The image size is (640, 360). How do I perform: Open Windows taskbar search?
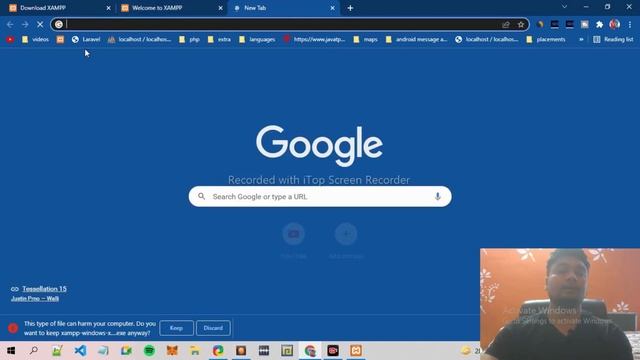(x=34, y=351)
